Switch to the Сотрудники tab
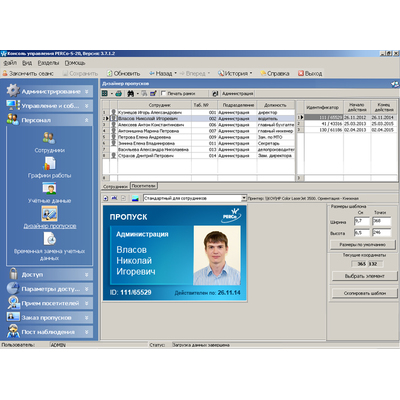The image size is (400, 400). point(116,186)
